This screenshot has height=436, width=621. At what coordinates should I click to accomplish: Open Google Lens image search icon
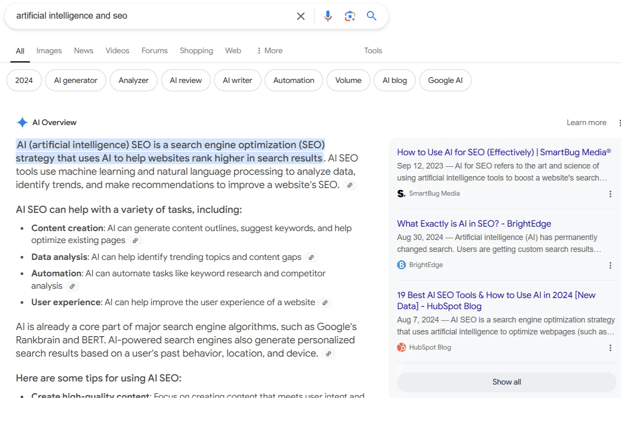click(349, 16)
